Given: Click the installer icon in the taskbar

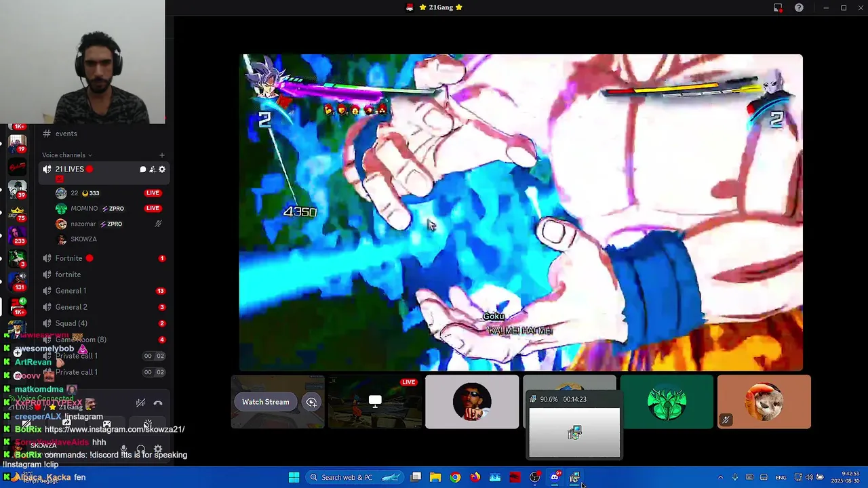Looking at the screenshot, I should [574, 477].
